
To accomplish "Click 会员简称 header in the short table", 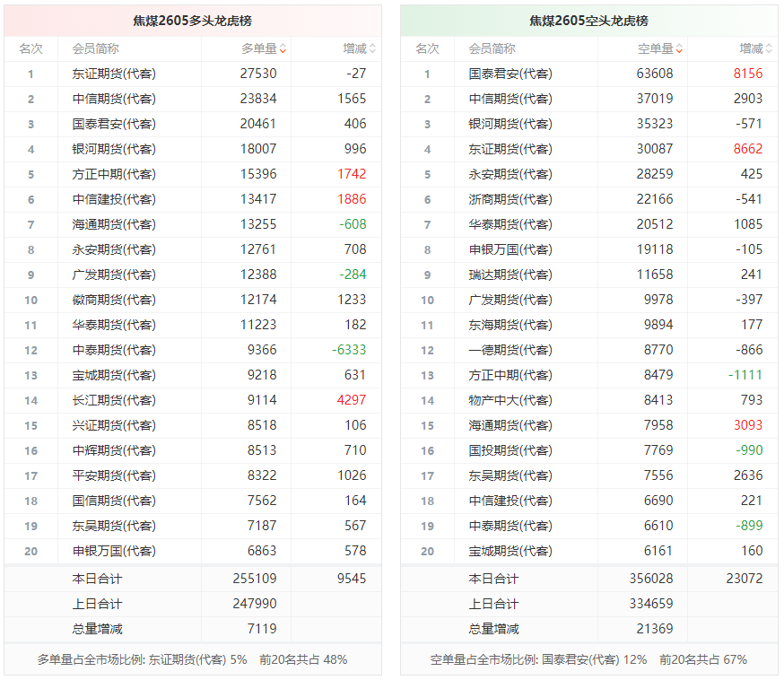I will (x=492, y=49).
